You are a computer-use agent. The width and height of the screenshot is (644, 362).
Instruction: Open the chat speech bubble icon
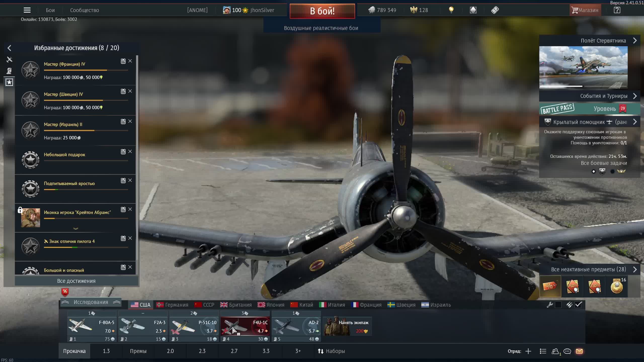[567, 351]
